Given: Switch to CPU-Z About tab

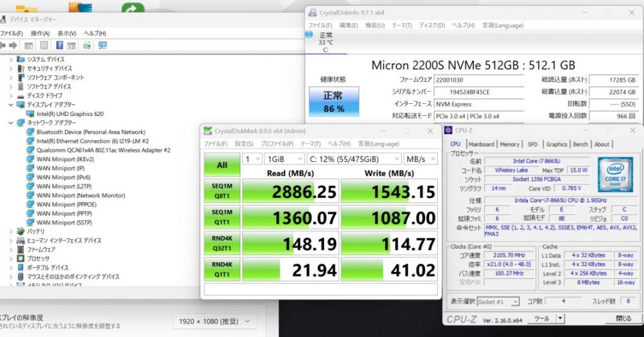Looking at the screenshot, I should (x=601, y=144).
